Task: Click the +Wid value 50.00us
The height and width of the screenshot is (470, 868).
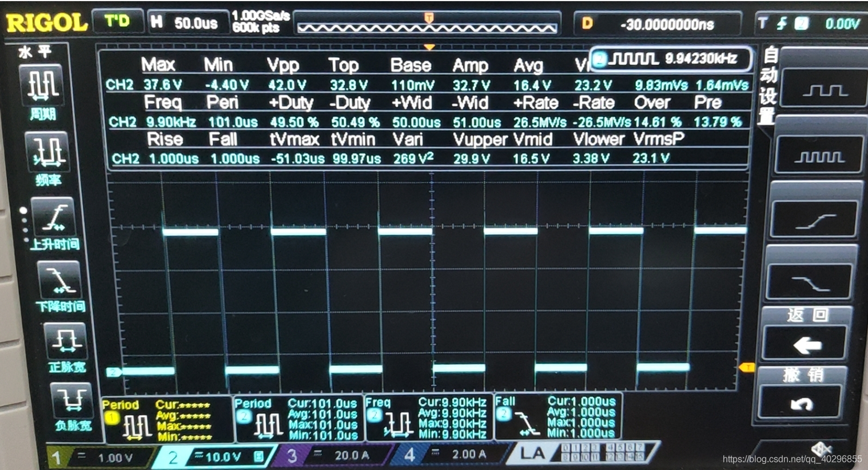Action: 416,122
